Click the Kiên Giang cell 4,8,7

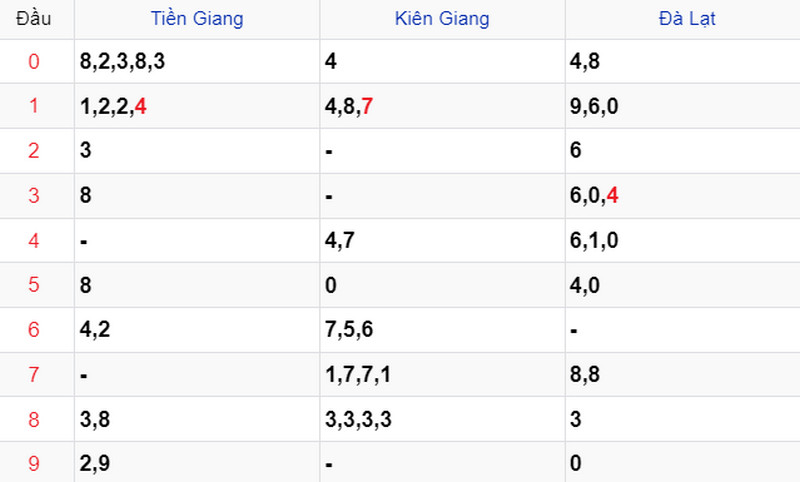(x=442, y=106)
